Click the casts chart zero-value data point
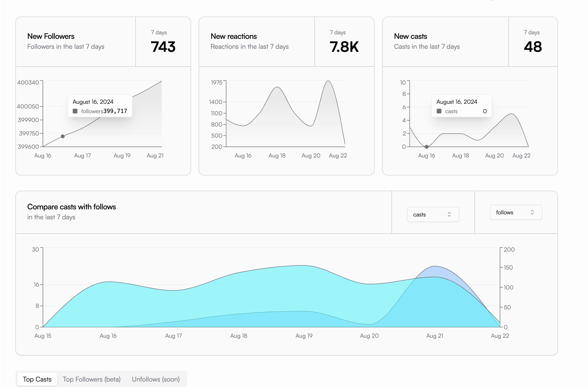 click(x=427, y=147)
